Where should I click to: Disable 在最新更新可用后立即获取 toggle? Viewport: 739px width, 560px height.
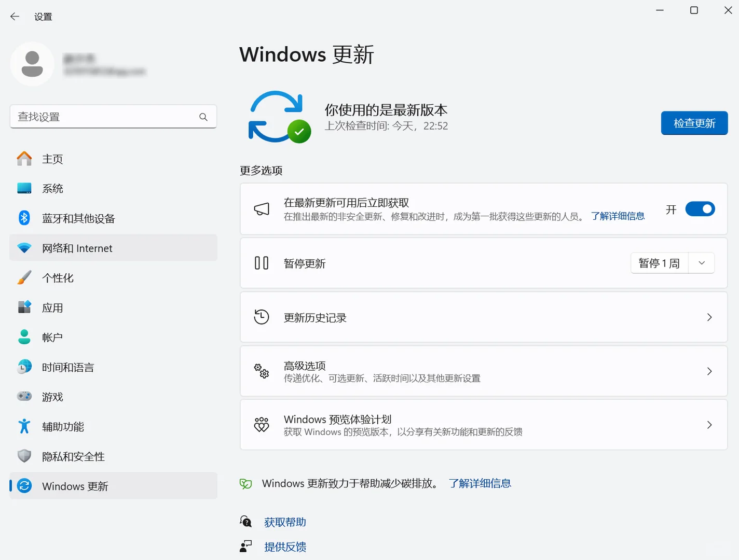pos(700,209)
